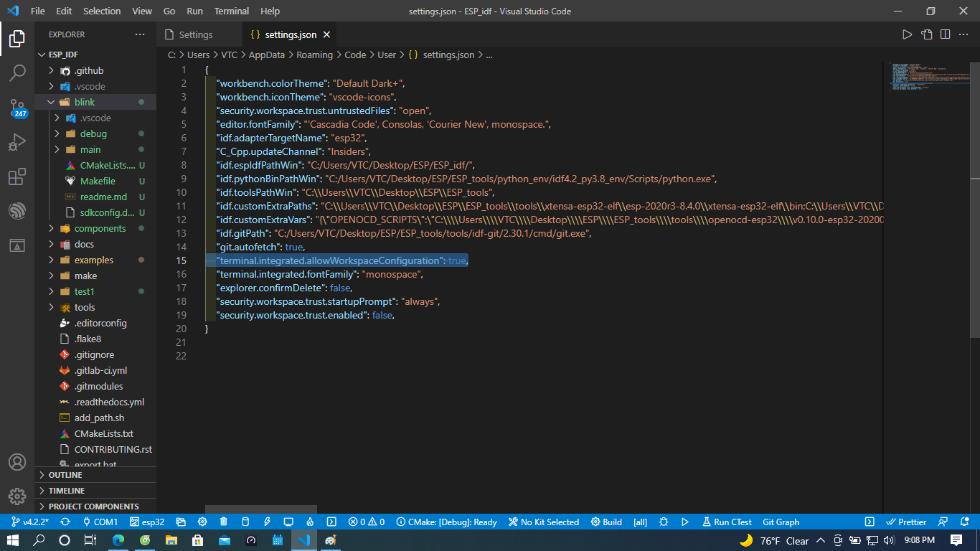Open Source Control with 247 badge
The image size is (980, 551).
click(17, 108)
